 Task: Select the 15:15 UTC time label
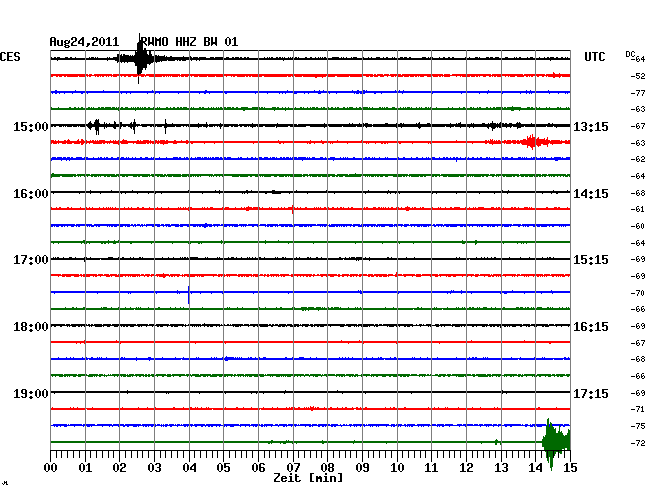[591, 260]
